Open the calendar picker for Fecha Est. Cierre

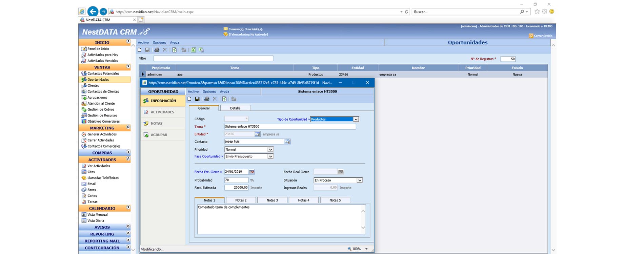point(252,172)
